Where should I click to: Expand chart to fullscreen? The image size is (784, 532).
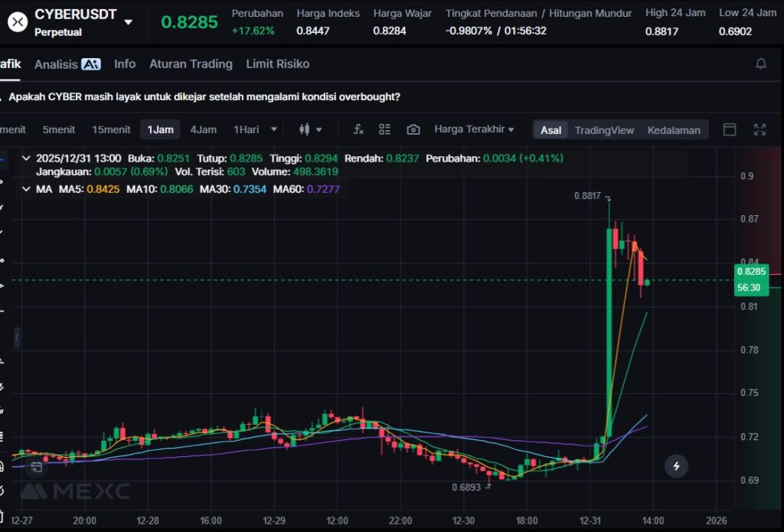pyautogui.click(x=759, y=129)
